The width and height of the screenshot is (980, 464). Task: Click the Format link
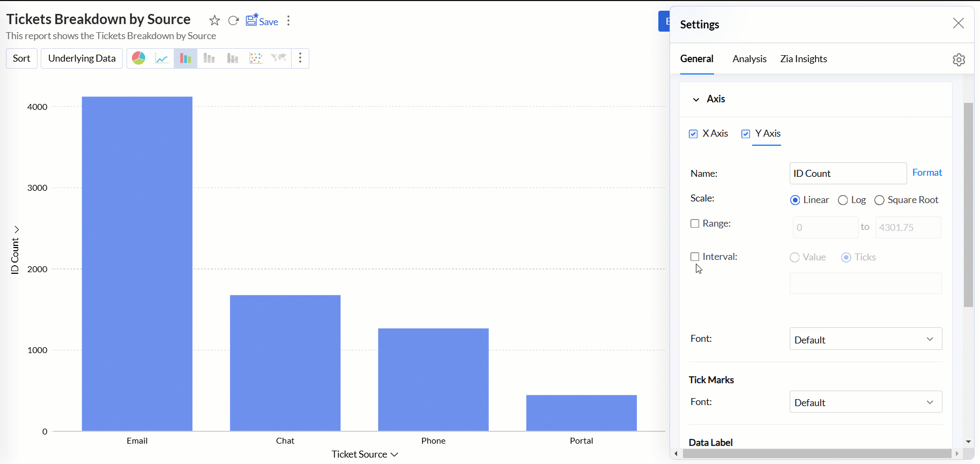(927, 173)
